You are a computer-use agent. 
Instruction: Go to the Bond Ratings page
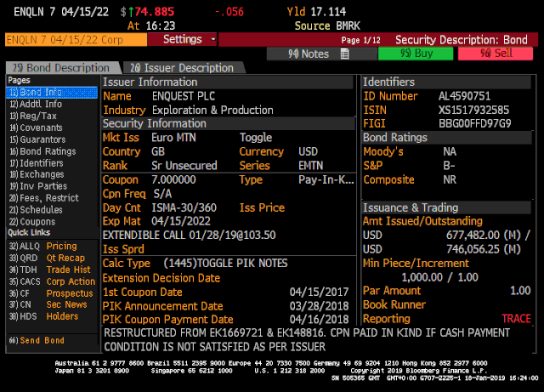coord(42,151)
